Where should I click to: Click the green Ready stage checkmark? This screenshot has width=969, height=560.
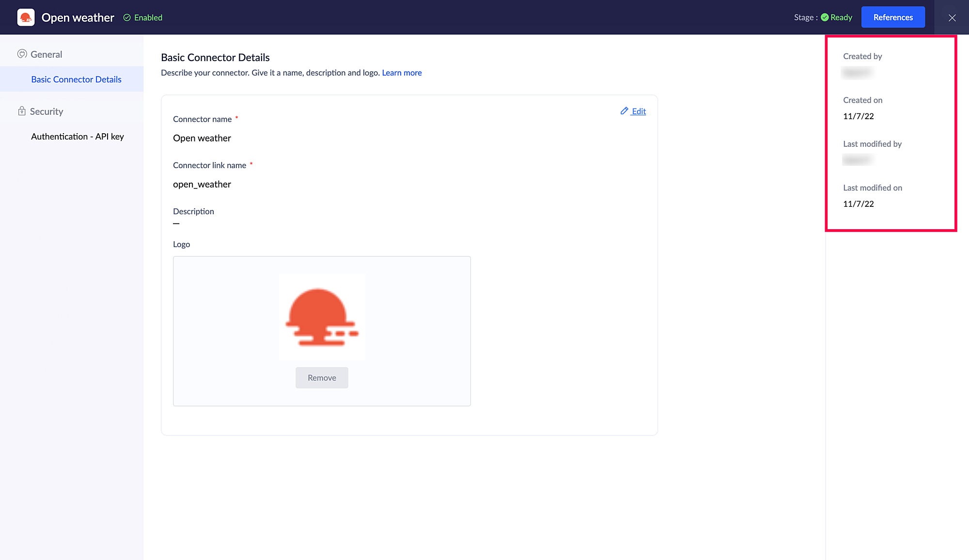(825, 17)
